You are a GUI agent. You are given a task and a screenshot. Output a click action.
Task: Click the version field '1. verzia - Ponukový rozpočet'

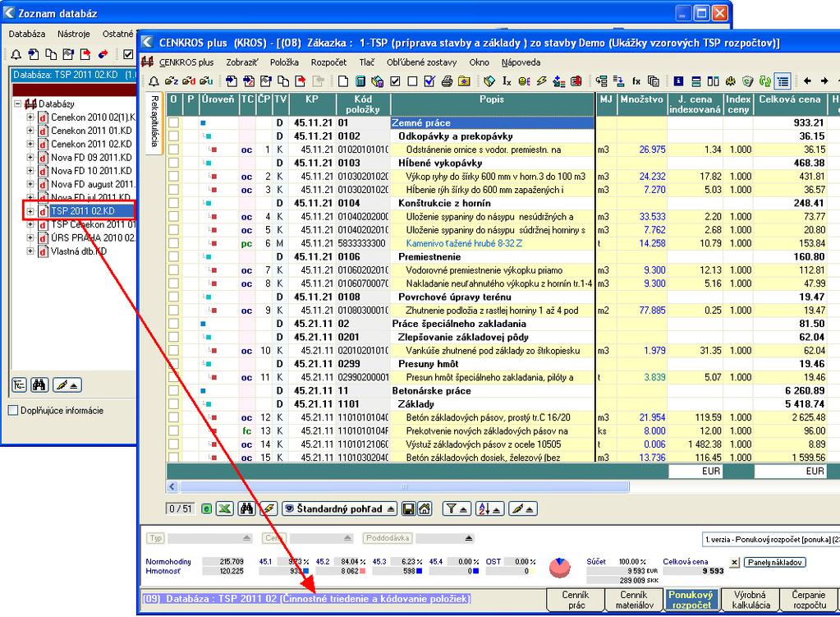coord(770,539)
